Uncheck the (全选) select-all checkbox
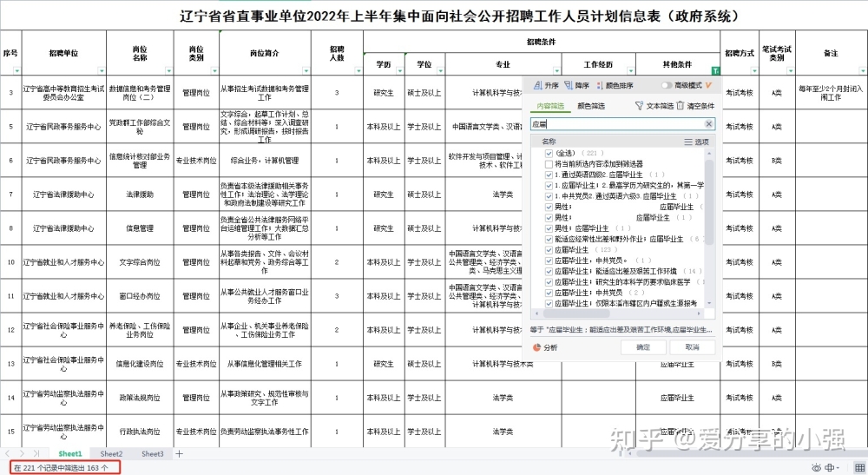The image size is (868, 475). [x=549, y=153]
